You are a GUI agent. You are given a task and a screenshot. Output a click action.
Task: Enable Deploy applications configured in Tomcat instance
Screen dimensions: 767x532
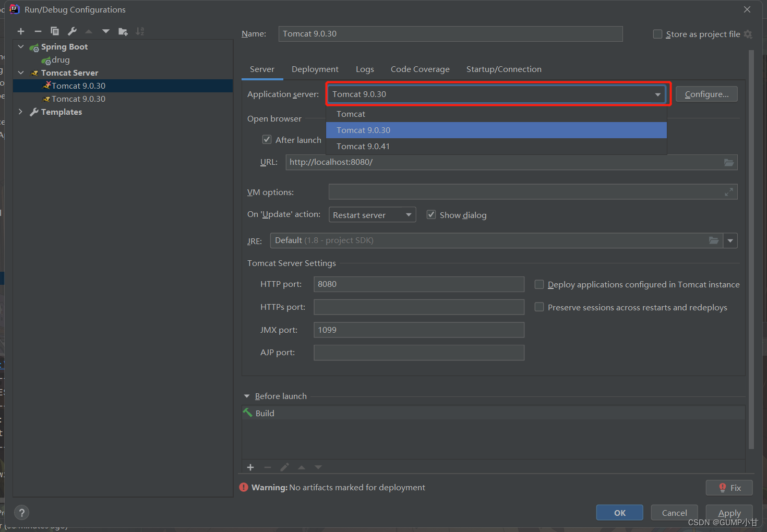(x=539, y=284)
